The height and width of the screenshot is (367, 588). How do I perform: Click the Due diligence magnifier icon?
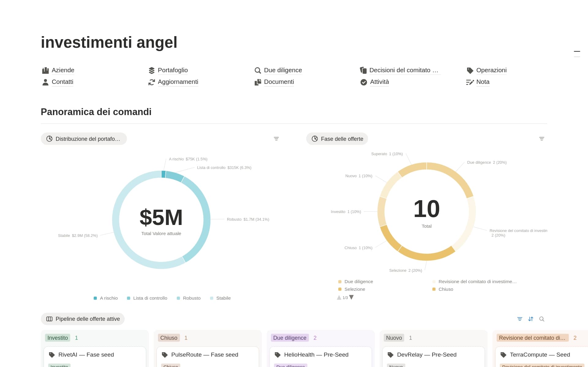point(258,70)
